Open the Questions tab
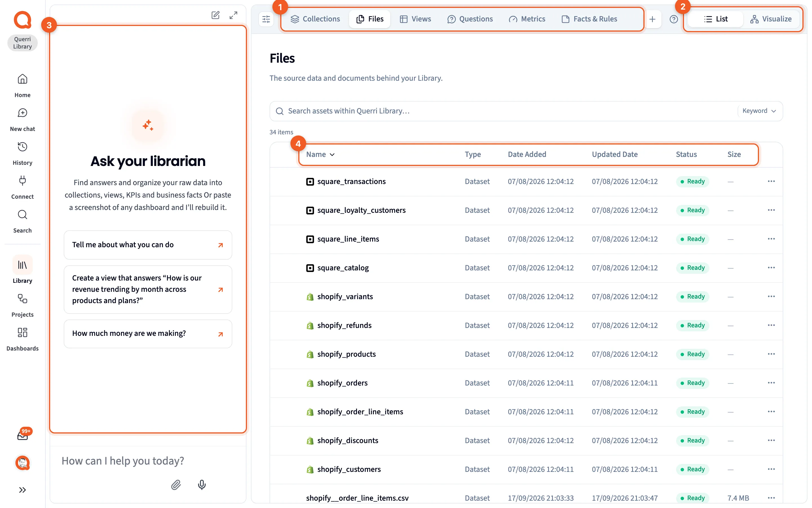This screenshot has width=812, height=508. click(470, 19)
